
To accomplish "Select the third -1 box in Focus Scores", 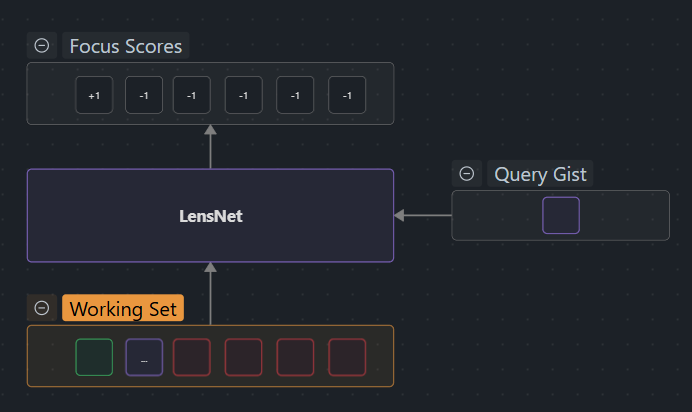I will (x=244, y=95).
